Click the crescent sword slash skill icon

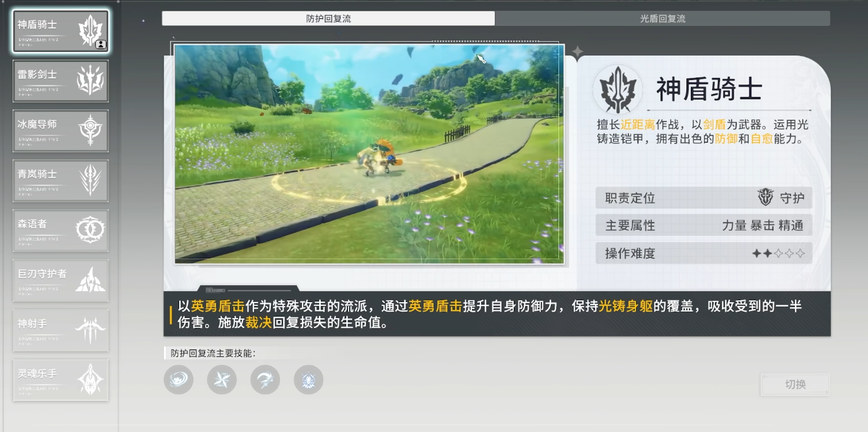(265, 380)
